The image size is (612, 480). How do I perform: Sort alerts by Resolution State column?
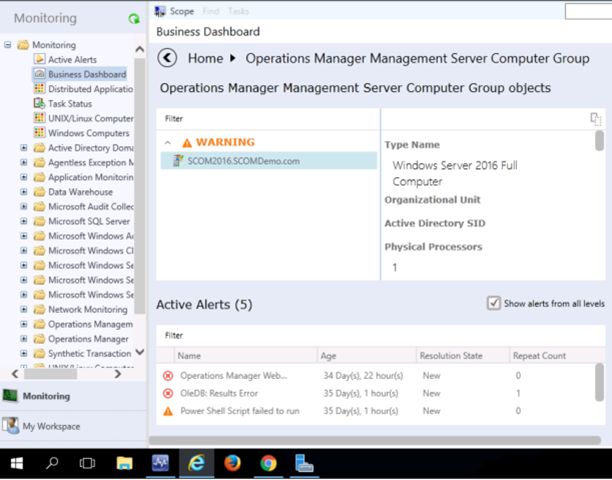[463, 356]
